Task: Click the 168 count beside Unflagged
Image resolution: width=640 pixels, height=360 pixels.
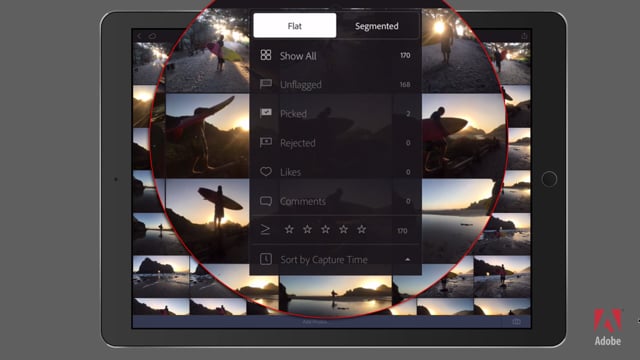Action: click(x=405, y=84)
